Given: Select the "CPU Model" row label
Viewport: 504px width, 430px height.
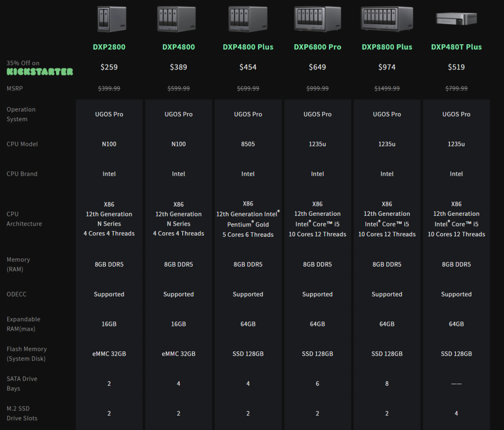Looking at the screenshot, I should (22, 144).
